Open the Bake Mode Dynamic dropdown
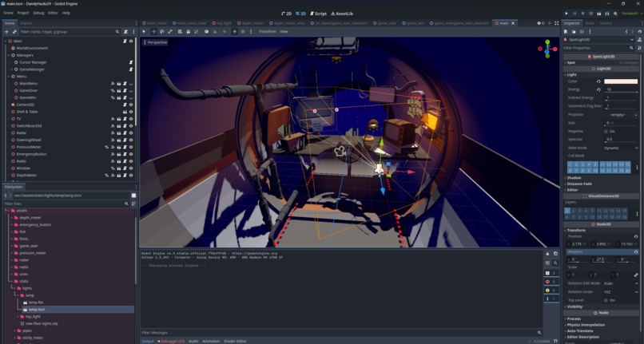 point(622,148)
